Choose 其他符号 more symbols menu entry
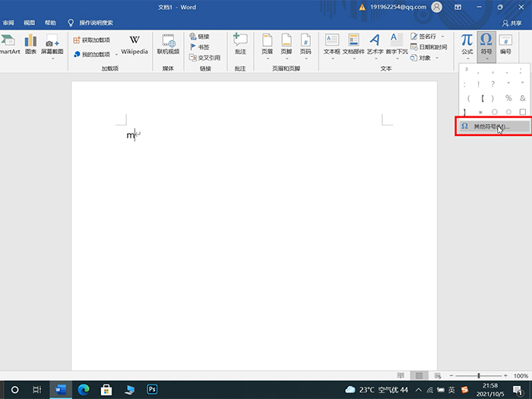Viewport: 532px width, 399px height. click(x=494, y=127)
